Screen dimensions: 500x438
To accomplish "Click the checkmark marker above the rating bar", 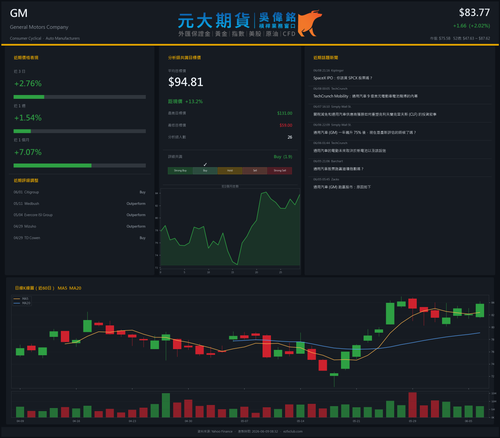I will pos(205,164).
